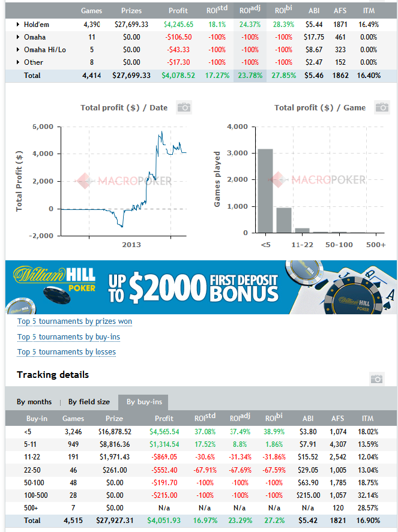Open Top 5 tournaments by losses

[x=67, y=352]
